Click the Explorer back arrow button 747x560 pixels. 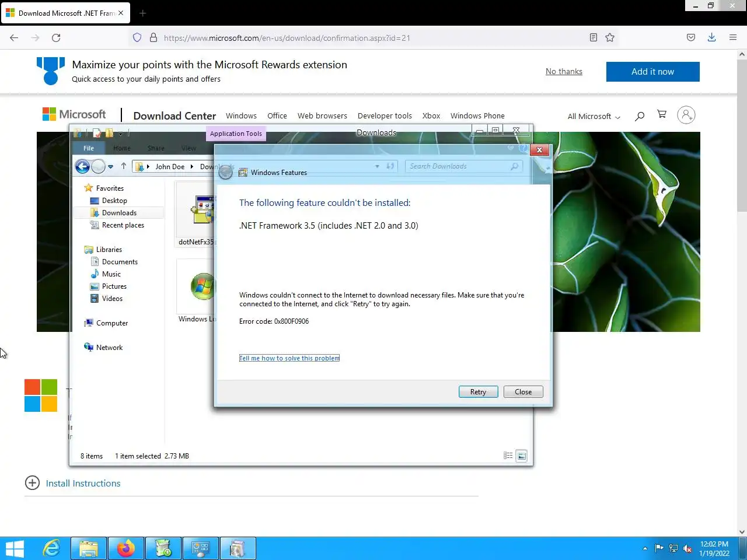(82, 167)
